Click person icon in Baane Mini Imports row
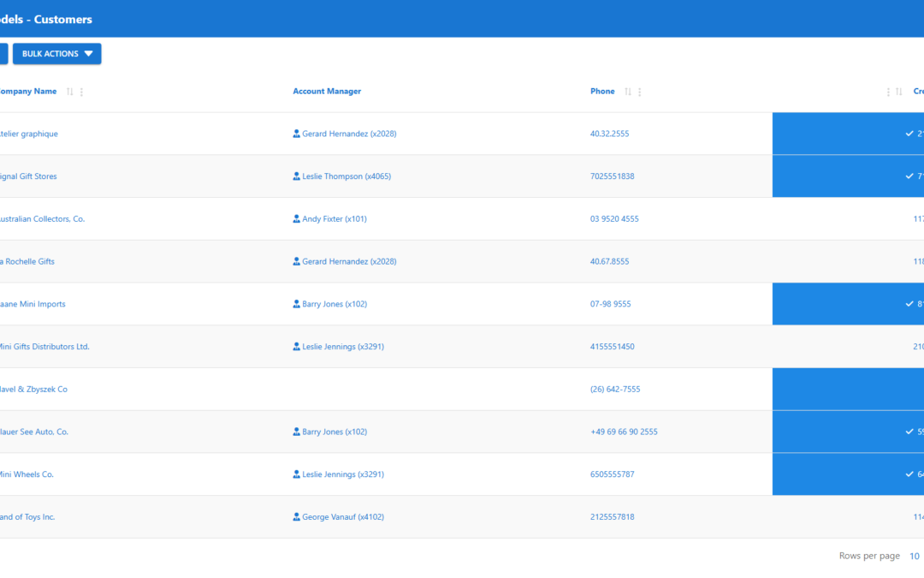 point(296,304)
